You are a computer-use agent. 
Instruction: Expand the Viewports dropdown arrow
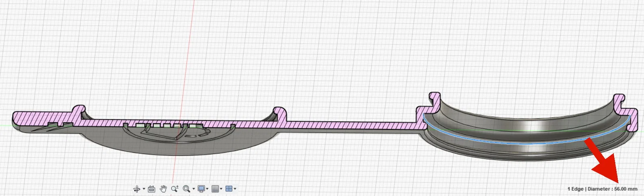click(x=235, y=189)
